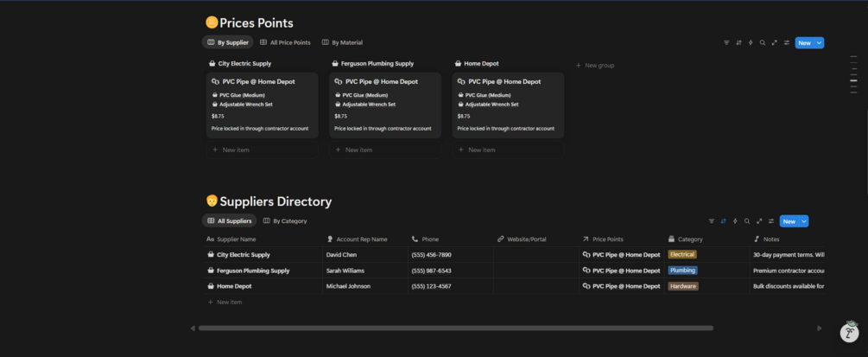Open the assistant avatar button at bottom right
This screenshot has width=868, height=357.
(x=850, y=332)
